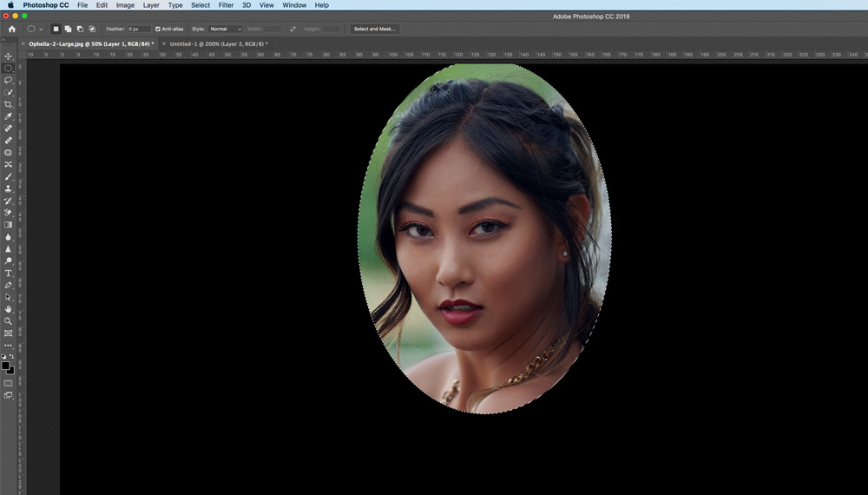Select the Eyedropper tool
868x495 pixels.
(9, 116)
